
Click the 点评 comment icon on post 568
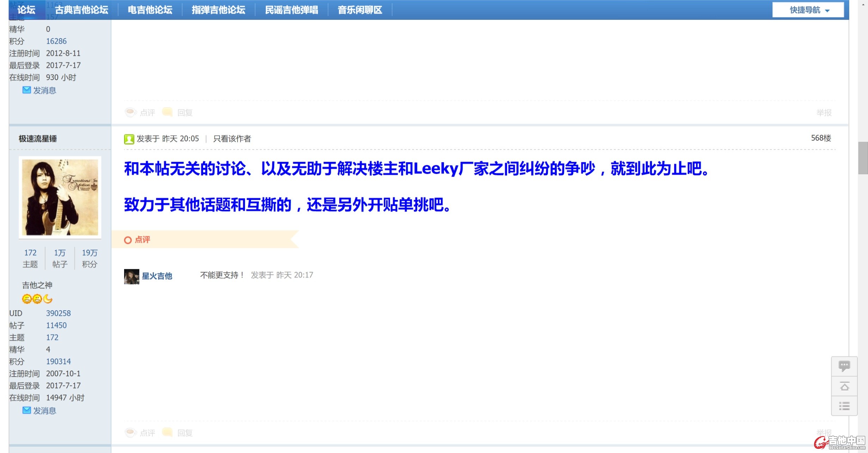point(131,433)
